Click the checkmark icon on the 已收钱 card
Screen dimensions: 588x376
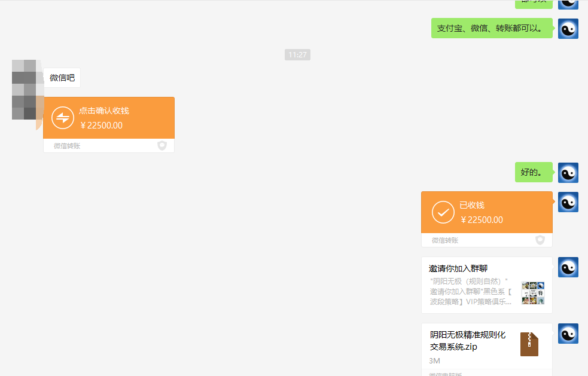(443, 212)
